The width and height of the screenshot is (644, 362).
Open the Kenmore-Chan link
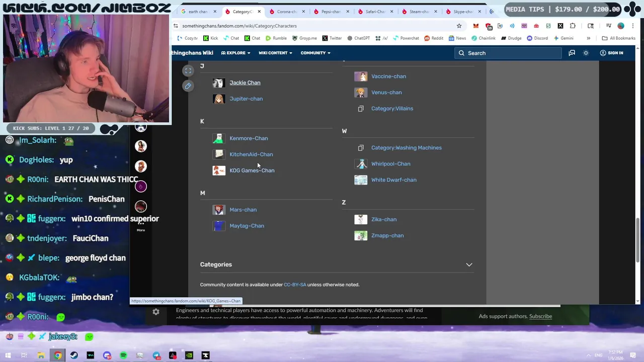(x=249, y=138)
